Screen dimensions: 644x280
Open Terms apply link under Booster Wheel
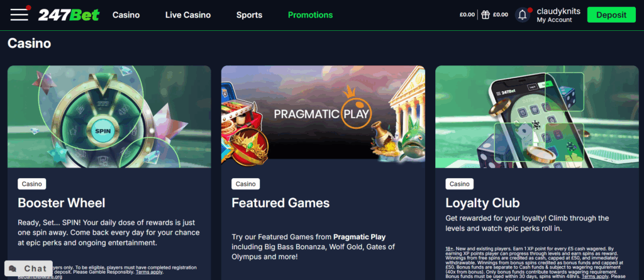(150, 272)
